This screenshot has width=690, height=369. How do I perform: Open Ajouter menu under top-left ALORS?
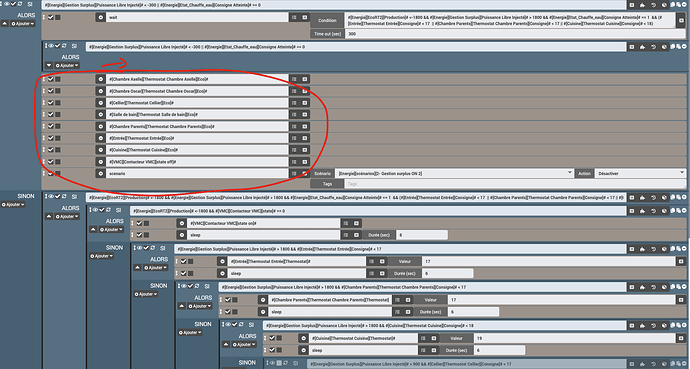click(22, 24)
